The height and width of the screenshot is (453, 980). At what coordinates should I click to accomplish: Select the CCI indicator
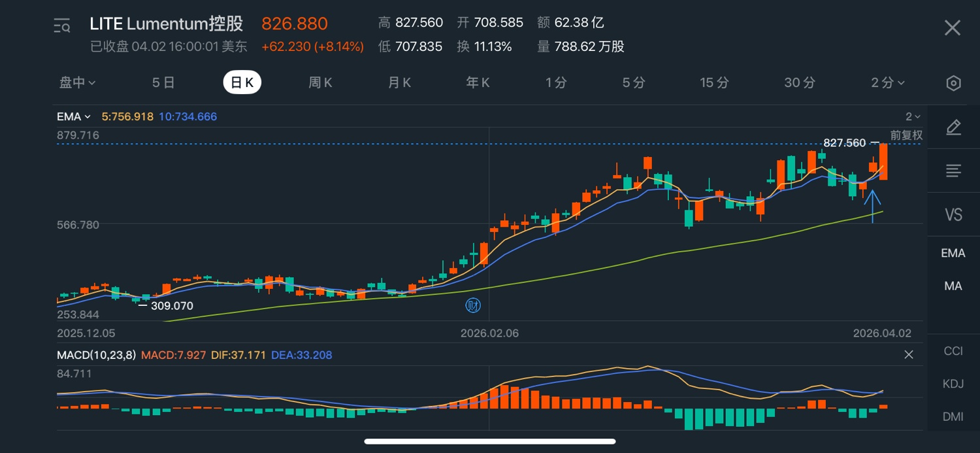coord(953,351)
